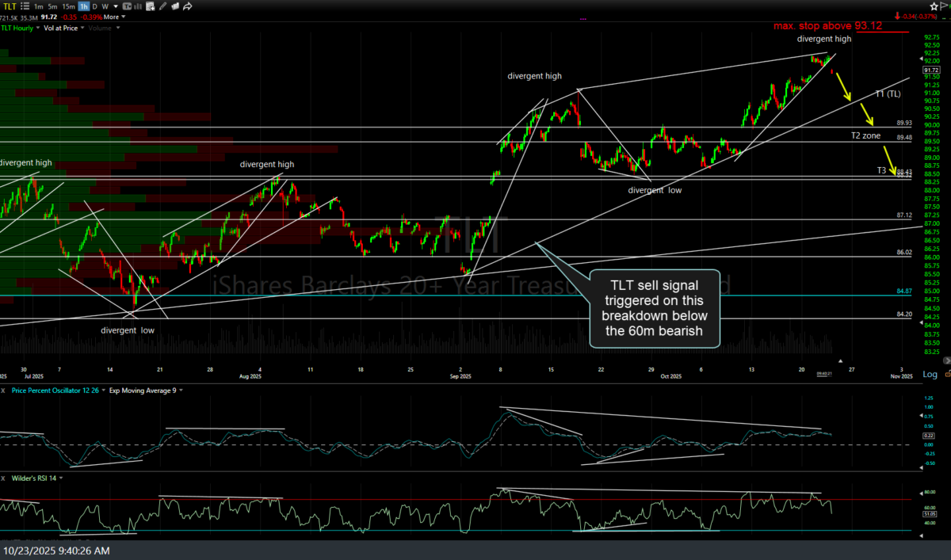Select the daily D timeframe
951x560 pixels.
95,6
